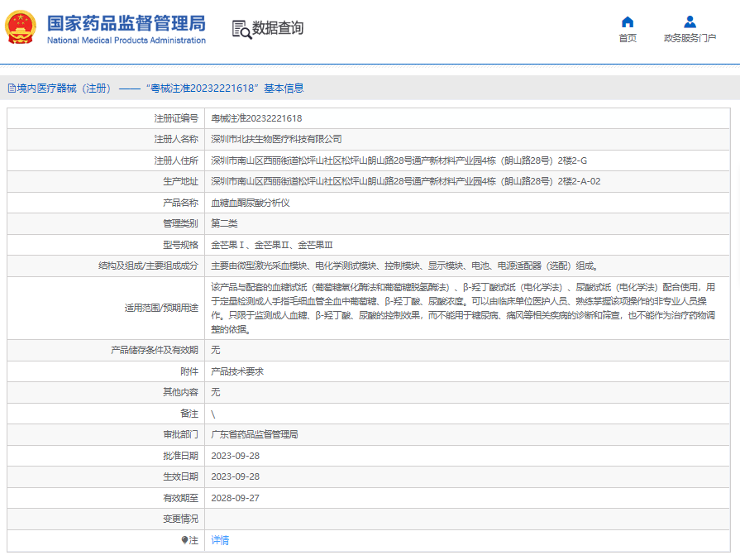Screen dimensions: 740x560
Task: Click product name 血糖血酮尿酸分析仪
Action: [x=251, y=203]
